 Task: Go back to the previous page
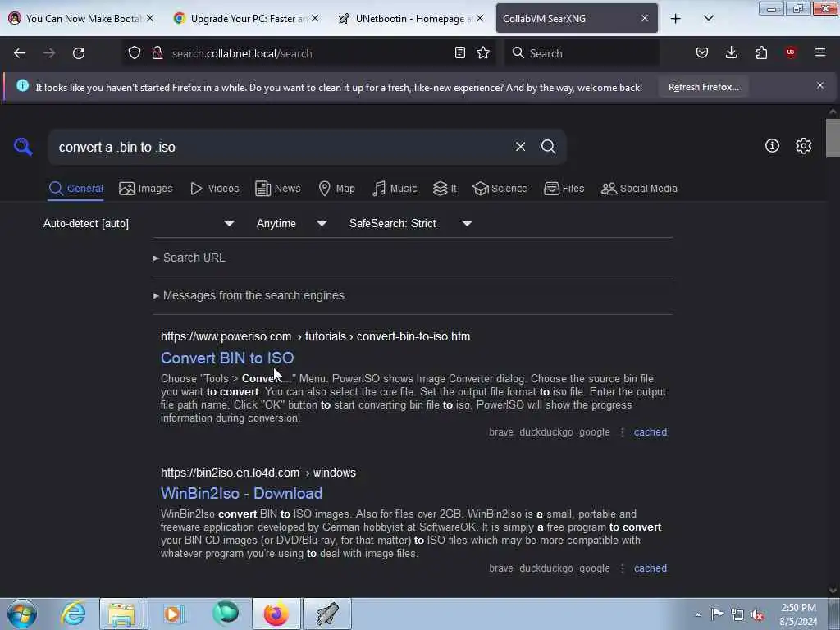20,53
